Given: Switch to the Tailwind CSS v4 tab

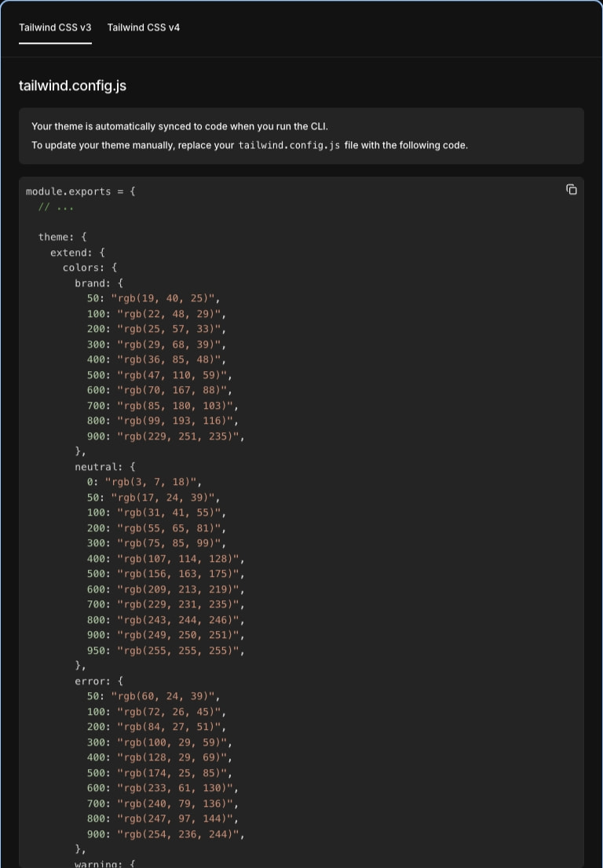Looking at the screenshot, I should click(x=144, y=27).
